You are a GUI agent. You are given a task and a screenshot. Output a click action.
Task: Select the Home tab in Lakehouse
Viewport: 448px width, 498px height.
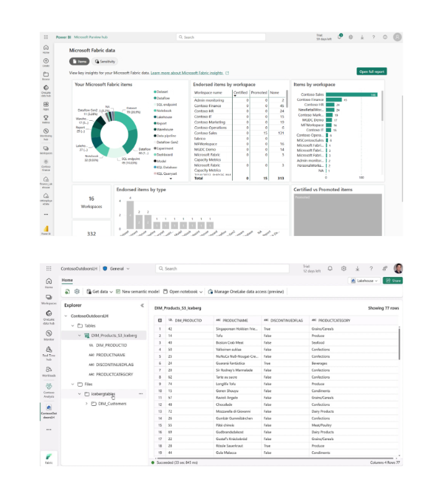click(67, 280)
